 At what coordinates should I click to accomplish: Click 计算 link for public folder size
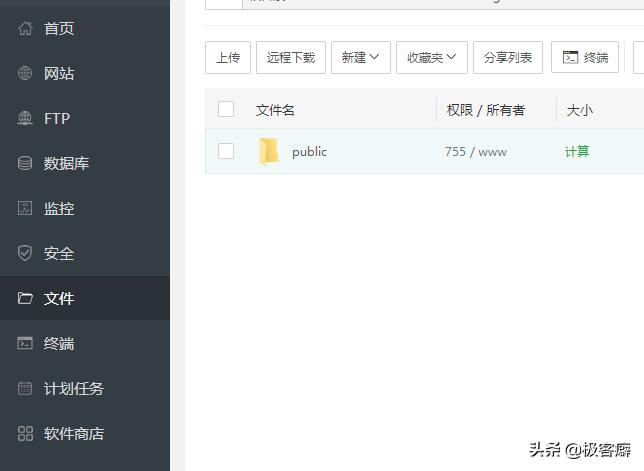pyautogui.click(x=577, y=152)
